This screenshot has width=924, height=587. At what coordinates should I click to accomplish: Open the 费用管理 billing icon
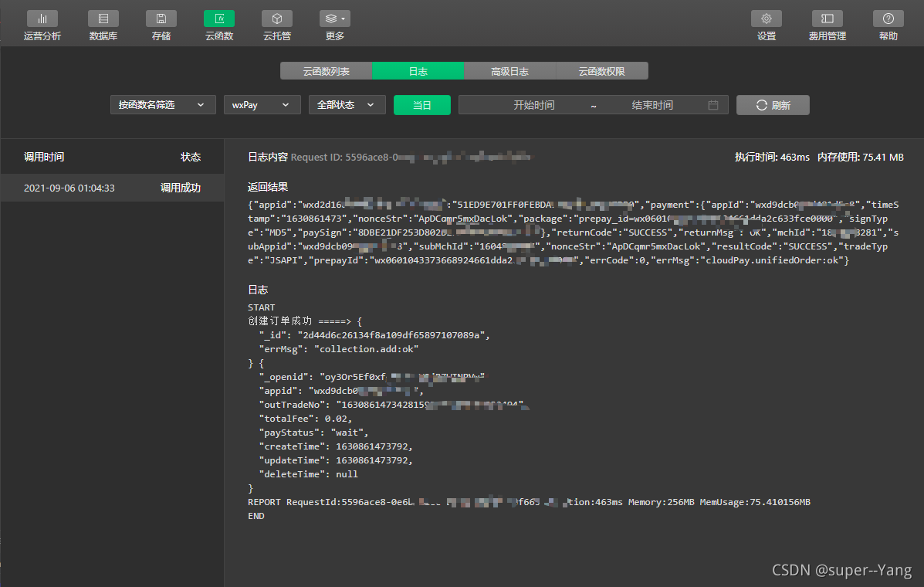click(828, 19)
